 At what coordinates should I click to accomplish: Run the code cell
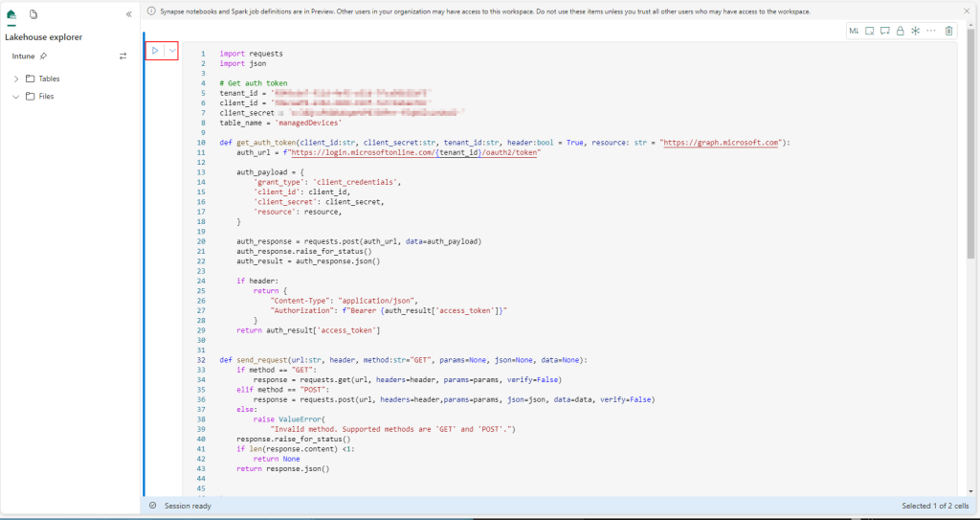(155, 50)
